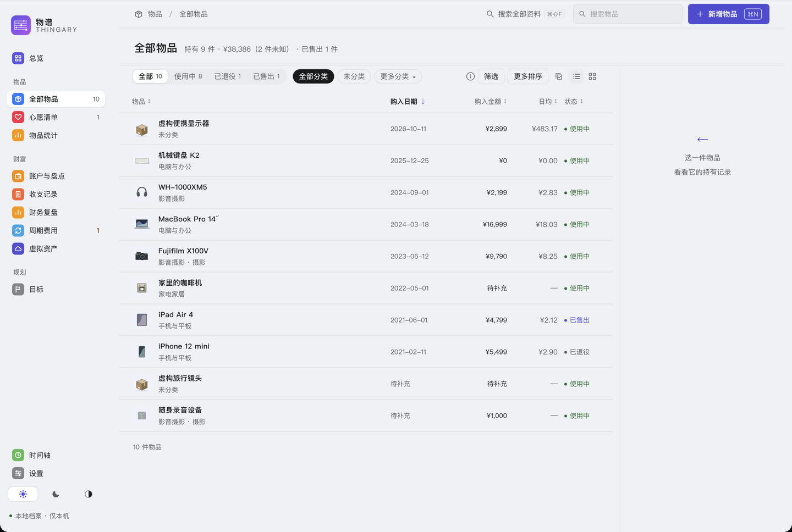Sort by 日均 column header
This screenshot has width=792, height=532.
tap(548, 102)
